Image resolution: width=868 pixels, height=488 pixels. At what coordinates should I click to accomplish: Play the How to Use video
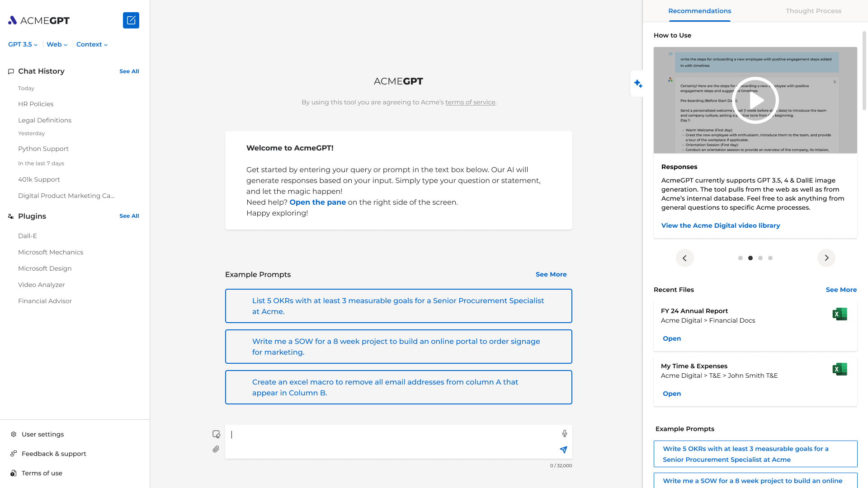click(755, 100)
